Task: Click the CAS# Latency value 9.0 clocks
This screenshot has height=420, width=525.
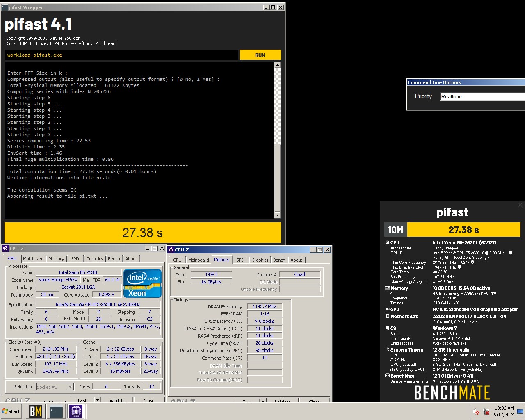Action: 265,321
